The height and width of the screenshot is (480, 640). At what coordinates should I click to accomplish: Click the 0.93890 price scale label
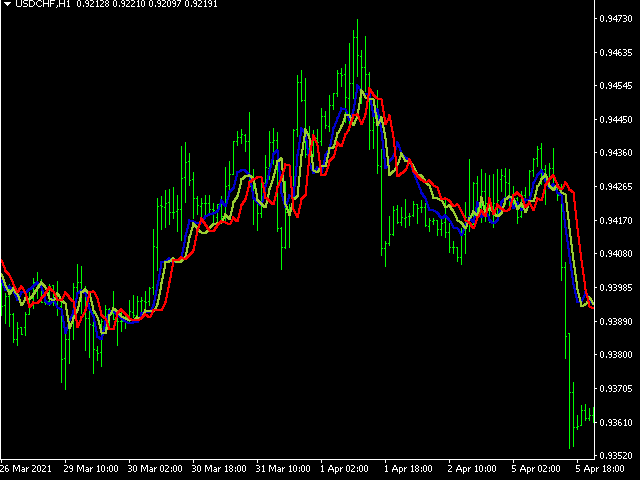tap(616, 321)
